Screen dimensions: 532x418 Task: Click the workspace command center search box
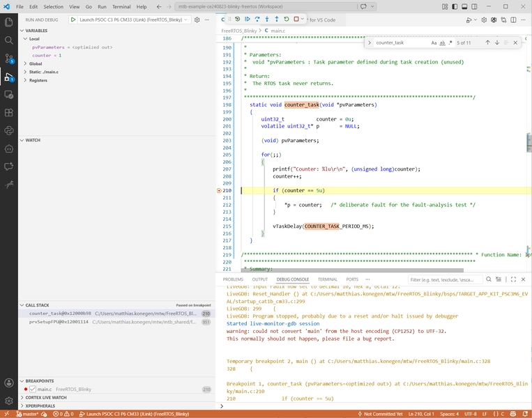[x=266, y=6]
